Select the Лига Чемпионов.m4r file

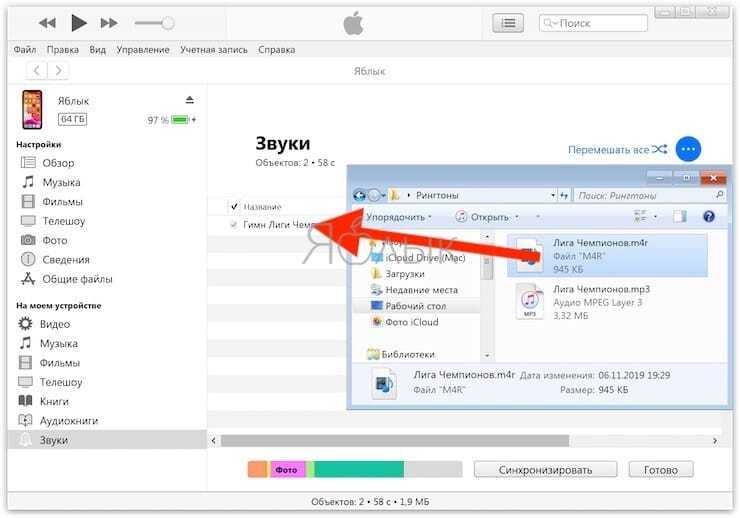click(x=607, y=255)
